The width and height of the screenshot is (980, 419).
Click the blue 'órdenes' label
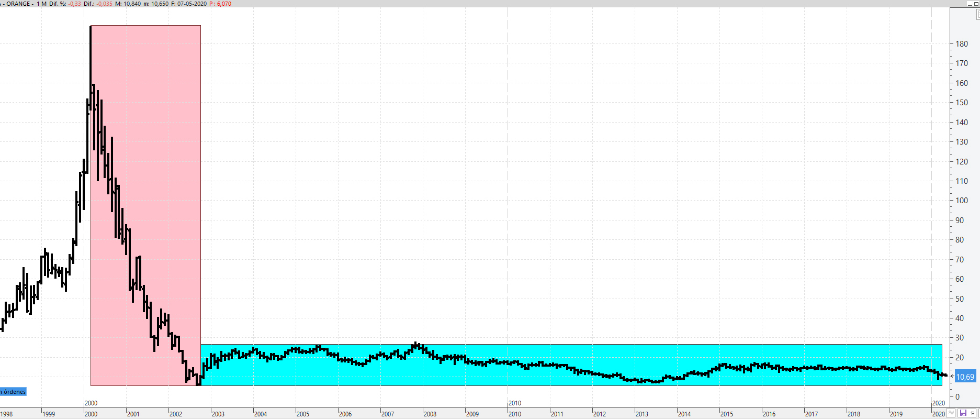pos(13,392)
